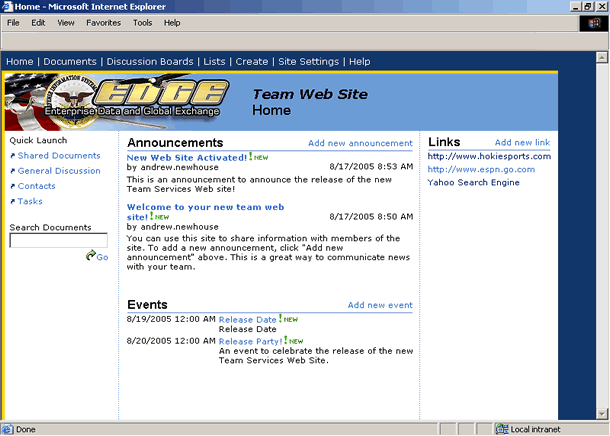
Task: Open Shared Documents from Quick Launch
Action: pos(59,156)
